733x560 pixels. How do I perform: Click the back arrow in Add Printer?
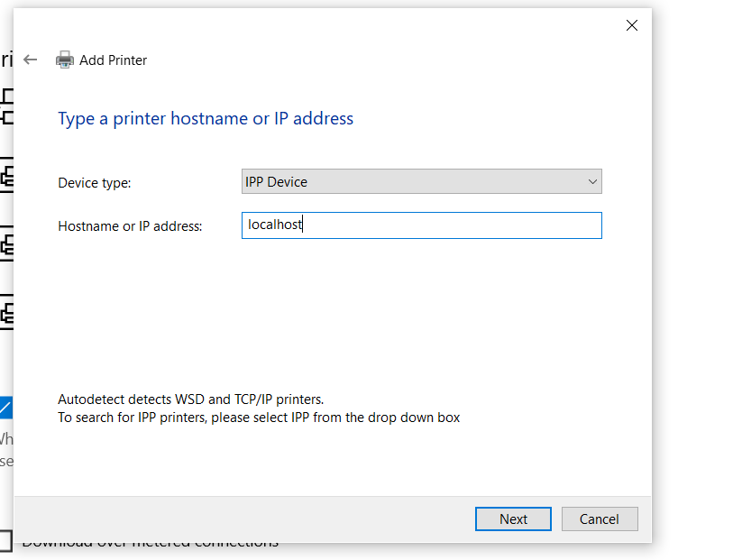31,60
